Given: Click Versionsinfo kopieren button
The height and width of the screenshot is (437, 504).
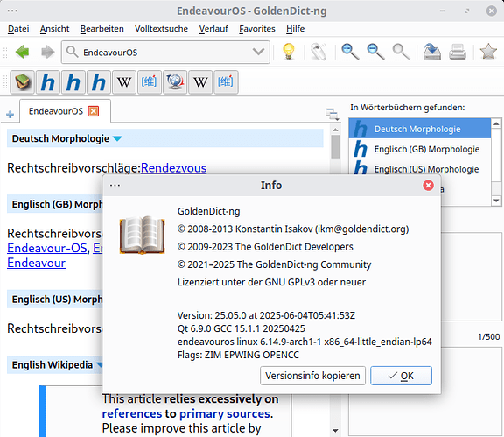Looking at the screenshot, I should [312, 376].
